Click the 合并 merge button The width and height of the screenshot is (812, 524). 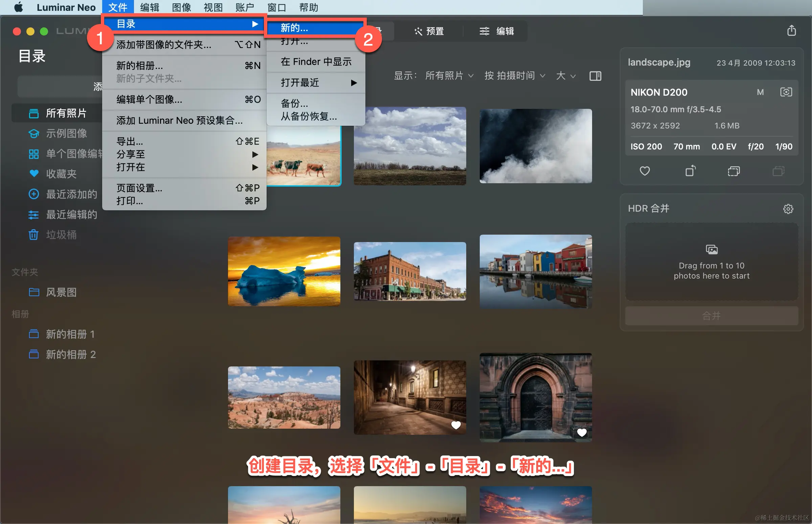pos(711,315)
